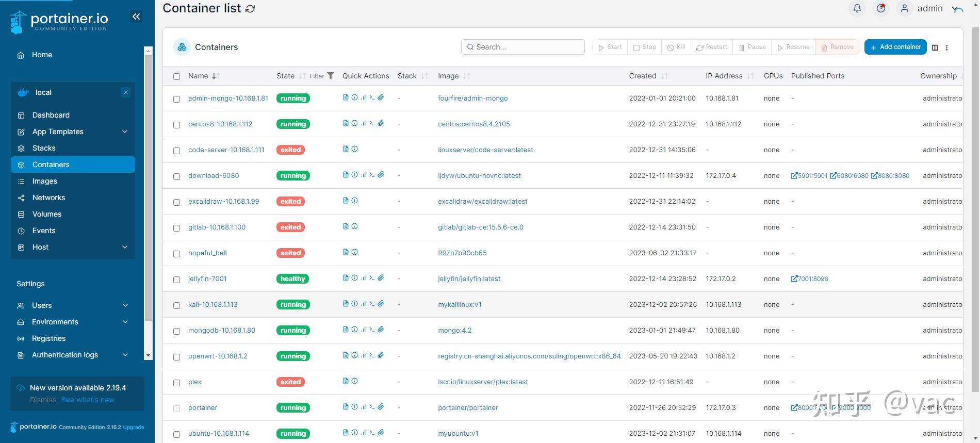The image size is (980, 443).
Task: Open inspect icon for hopeful_bell
Action: (x=354, y=252)
